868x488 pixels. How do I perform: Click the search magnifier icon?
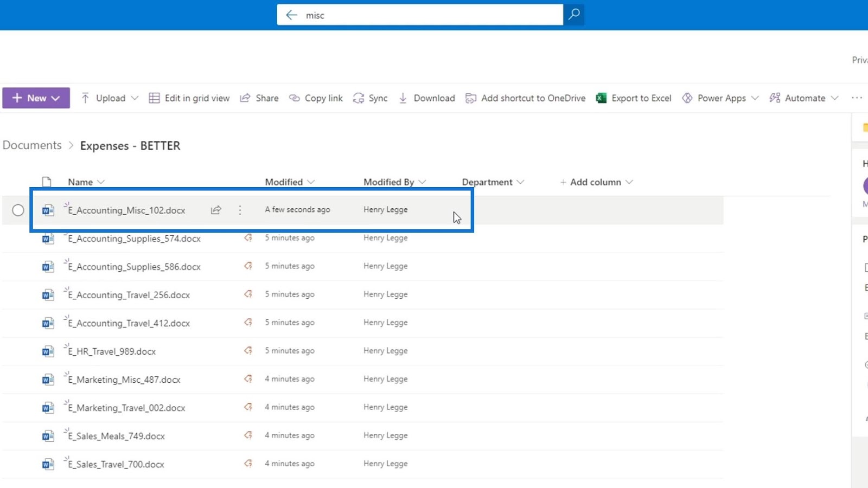(573, 15)
